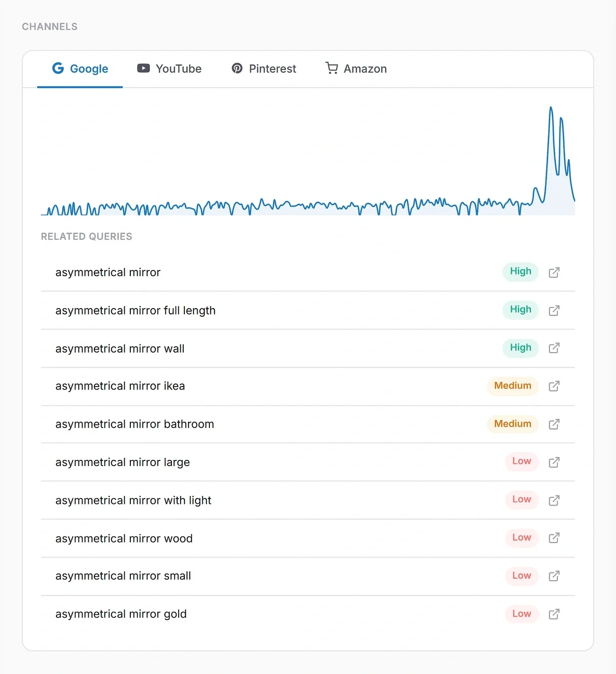The height and width of the screenshot is (674, 616).
Task: Select 'asymmetrical mirror gold' query text
Action: (x=121, y=614)
